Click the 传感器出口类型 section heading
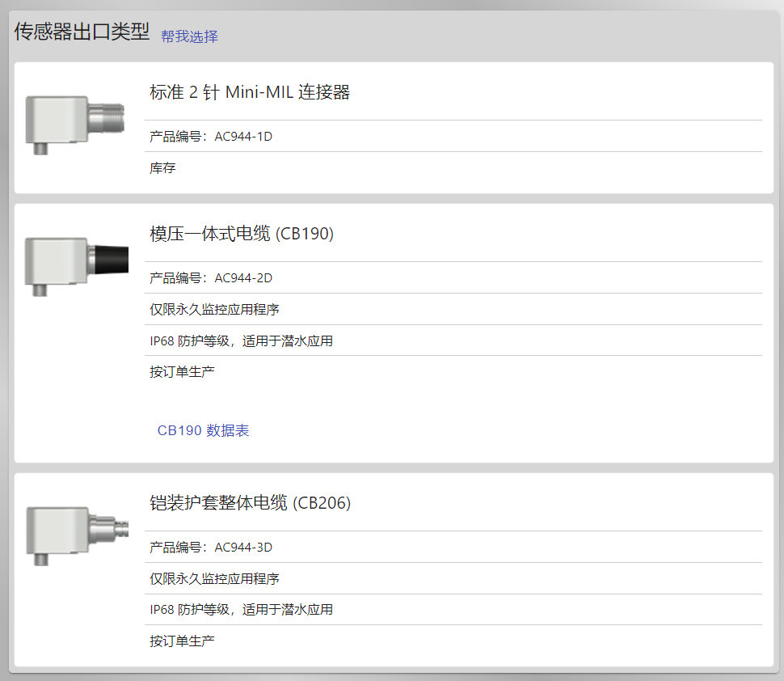 (82, 32)
